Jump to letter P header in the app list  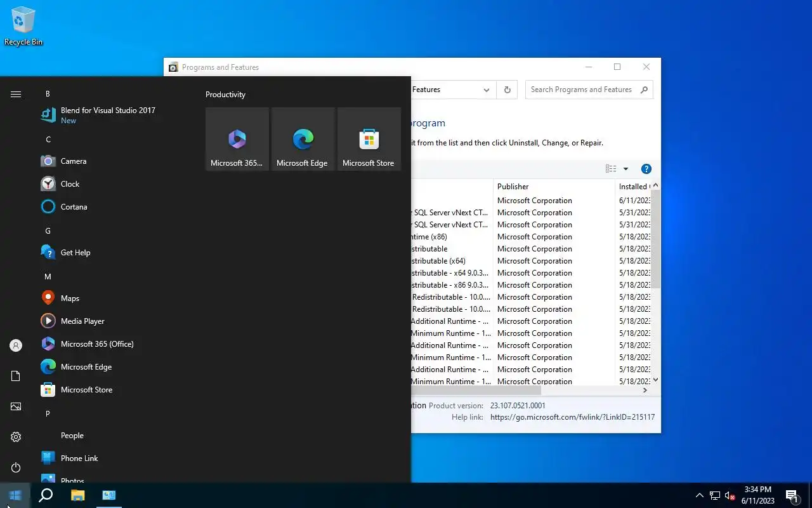tap(48, 414)
